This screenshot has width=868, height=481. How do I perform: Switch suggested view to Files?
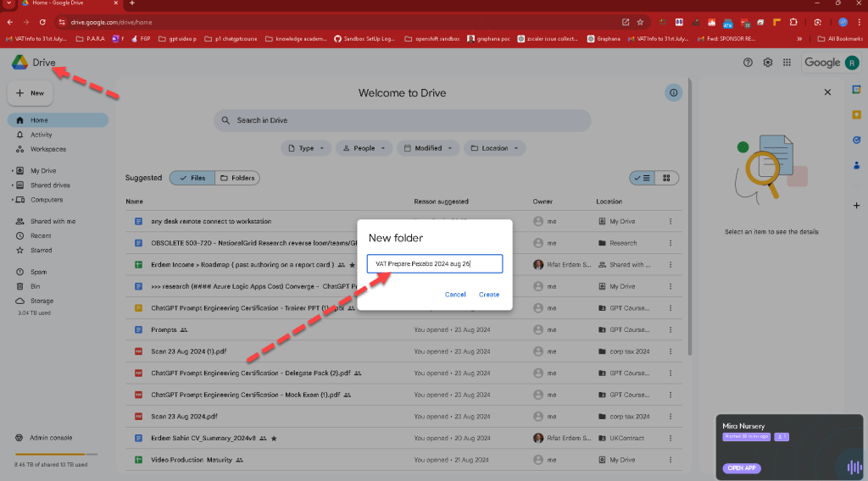[x=192, y=178]
